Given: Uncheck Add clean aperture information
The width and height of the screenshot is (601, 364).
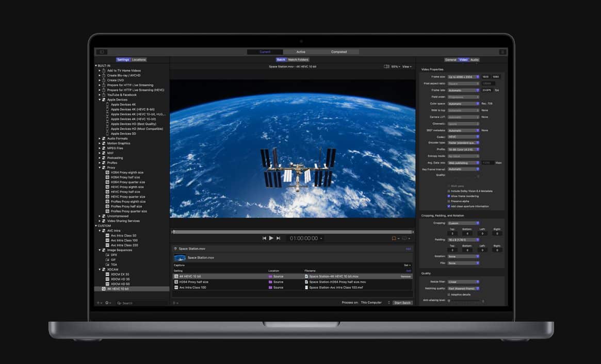Looking at the screenshot, I should [449, 206].
